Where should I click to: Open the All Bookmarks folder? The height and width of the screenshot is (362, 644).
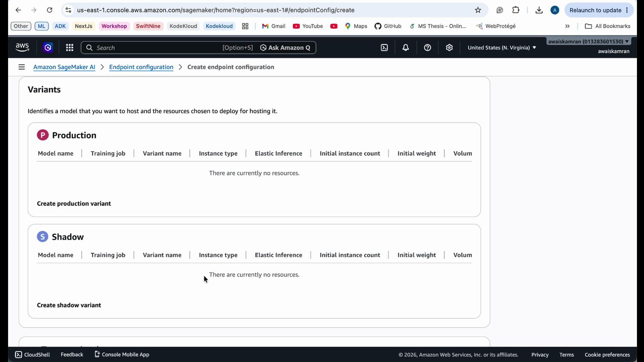(x=607, y=26)
